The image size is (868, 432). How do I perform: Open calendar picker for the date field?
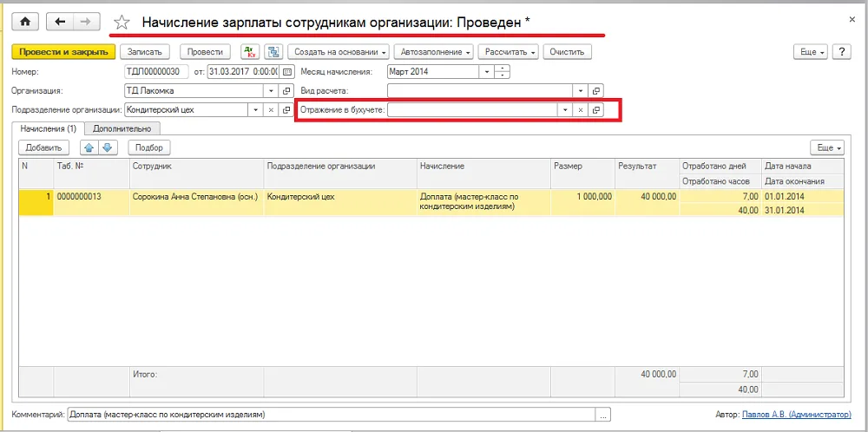(x=286, y=72)
